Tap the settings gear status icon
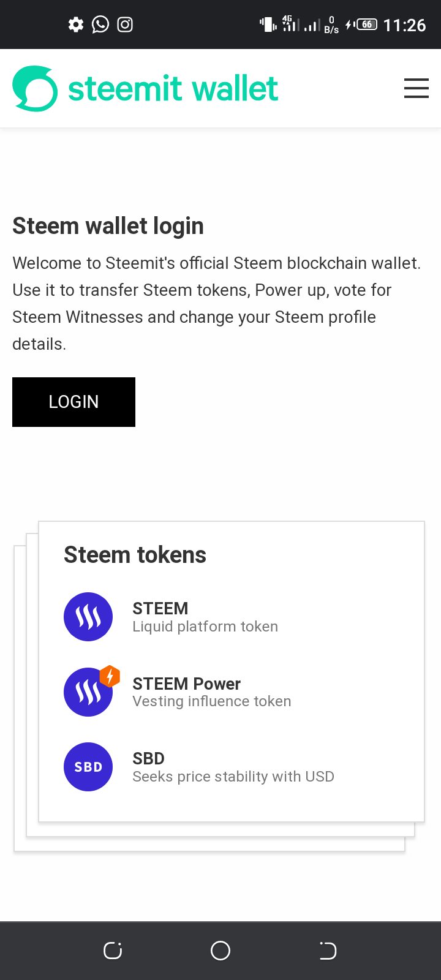The width and height of the screenshot is (441, 980). point(76,24)
